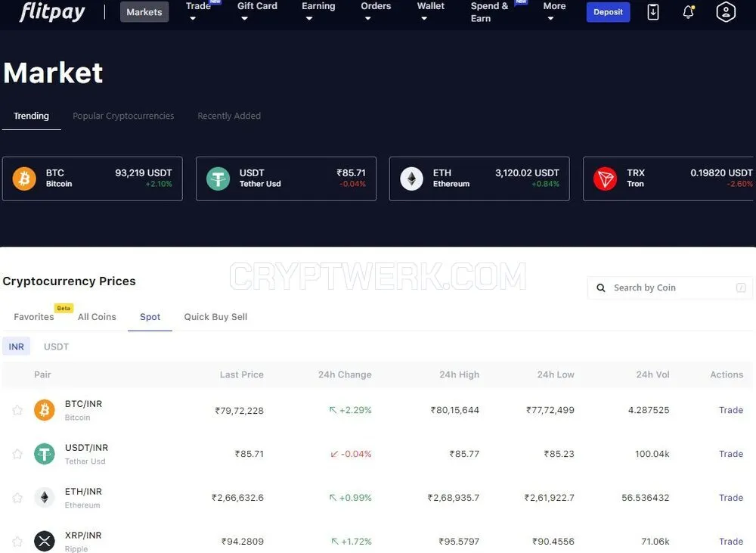Favorite the XRP/INR pair with star
Viewport: 756px width, 553px height.
[x=17, y=542]
